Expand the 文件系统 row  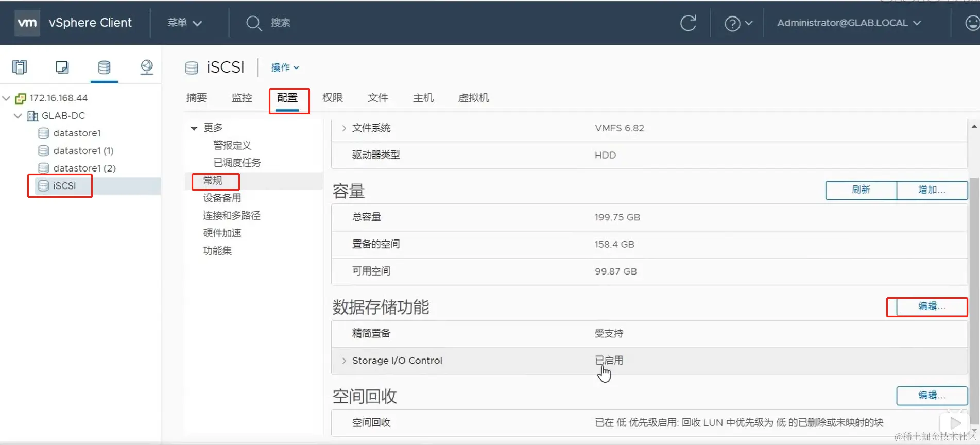(x=344, y=128)
